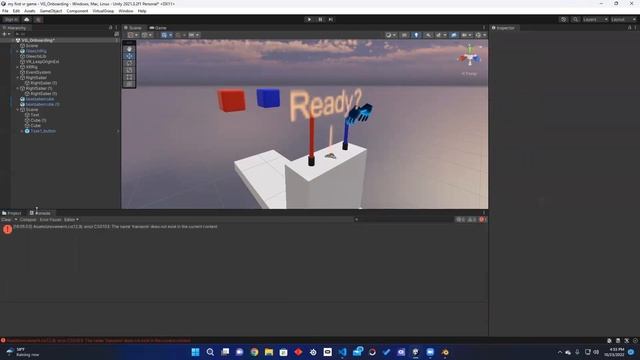Open the Layers dropdown

pos(595,19)
